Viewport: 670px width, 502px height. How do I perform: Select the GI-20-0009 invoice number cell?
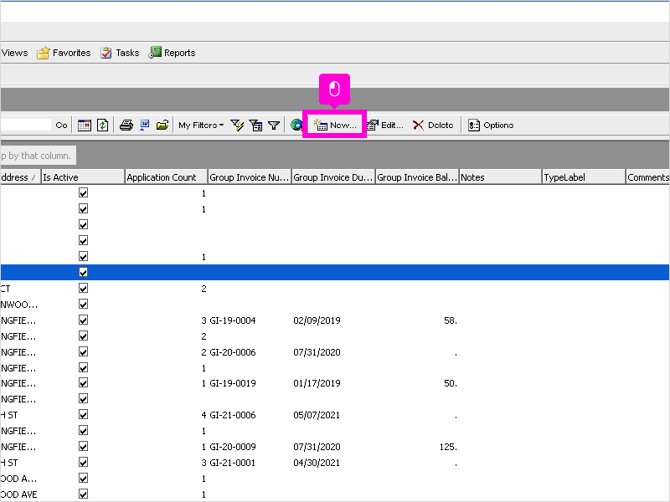coord(232,447)
